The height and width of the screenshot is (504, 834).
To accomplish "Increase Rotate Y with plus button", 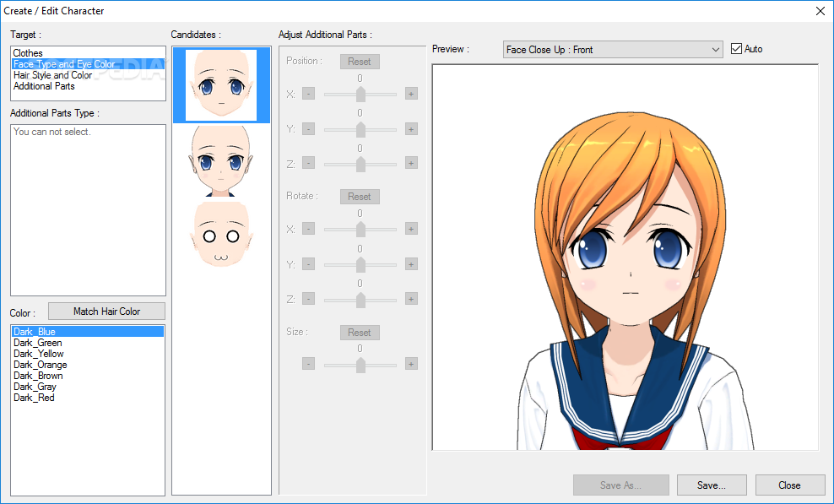I will 411,264.
